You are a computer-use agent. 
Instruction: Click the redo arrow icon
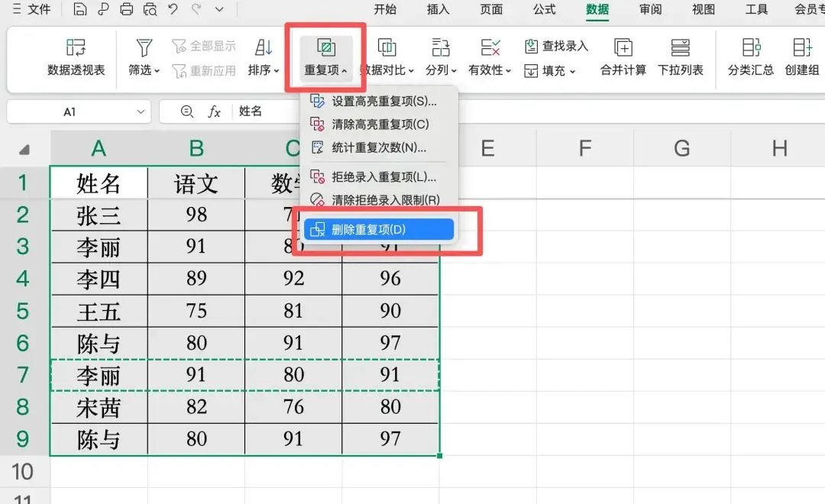(x=196, y=9)
